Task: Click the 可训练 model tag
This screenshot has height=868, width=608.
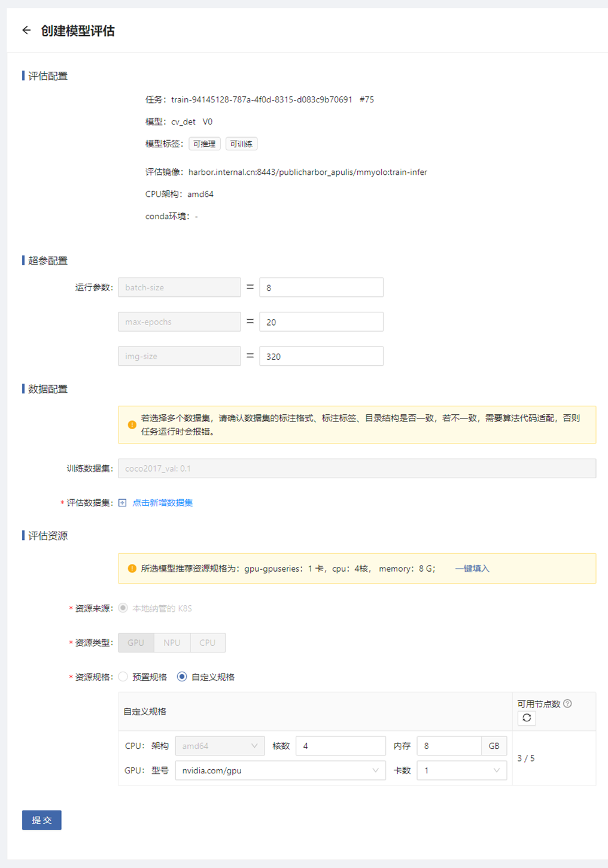Action: click(x=241, y=144)
